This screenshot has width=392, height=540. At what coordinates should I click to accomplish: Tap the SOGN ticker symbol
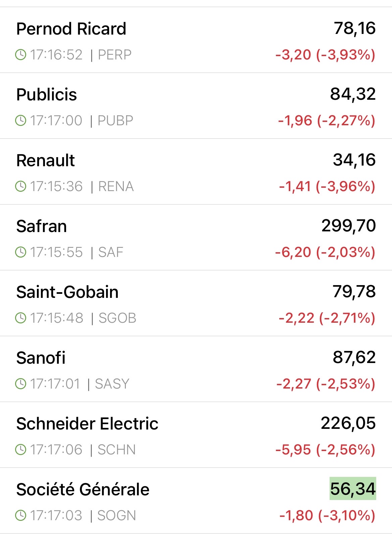pos(116,515)
